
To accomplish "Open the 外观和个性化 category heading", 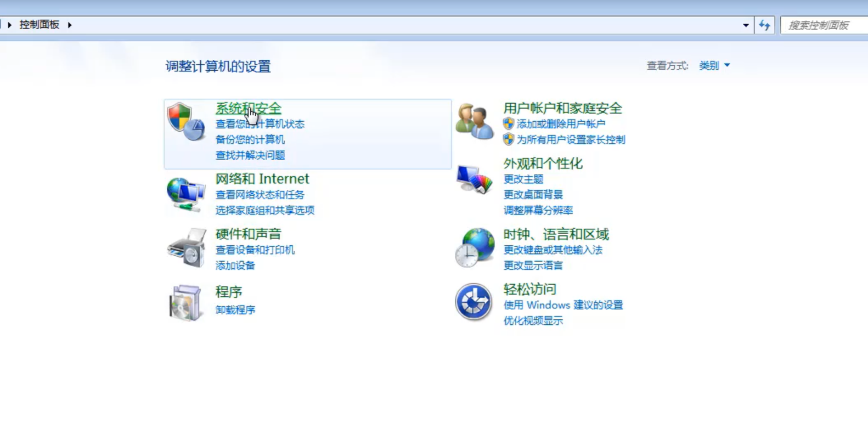I will [x=543, y=163].
